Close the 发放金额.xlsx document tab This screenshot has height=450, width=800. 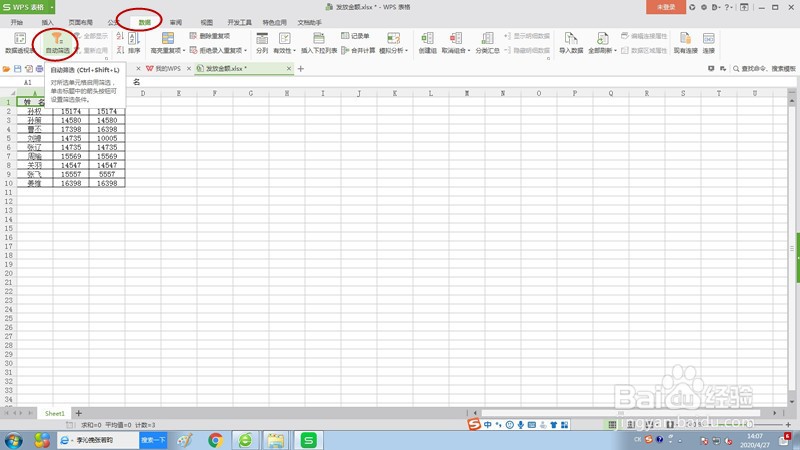289,68
